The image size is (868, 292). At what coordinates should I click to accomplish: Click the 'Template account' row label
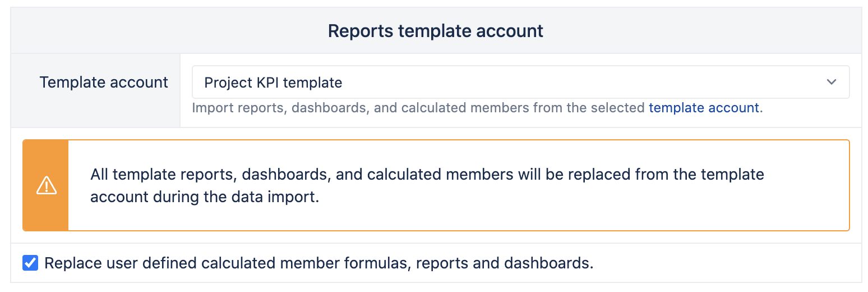coord(104,83)
